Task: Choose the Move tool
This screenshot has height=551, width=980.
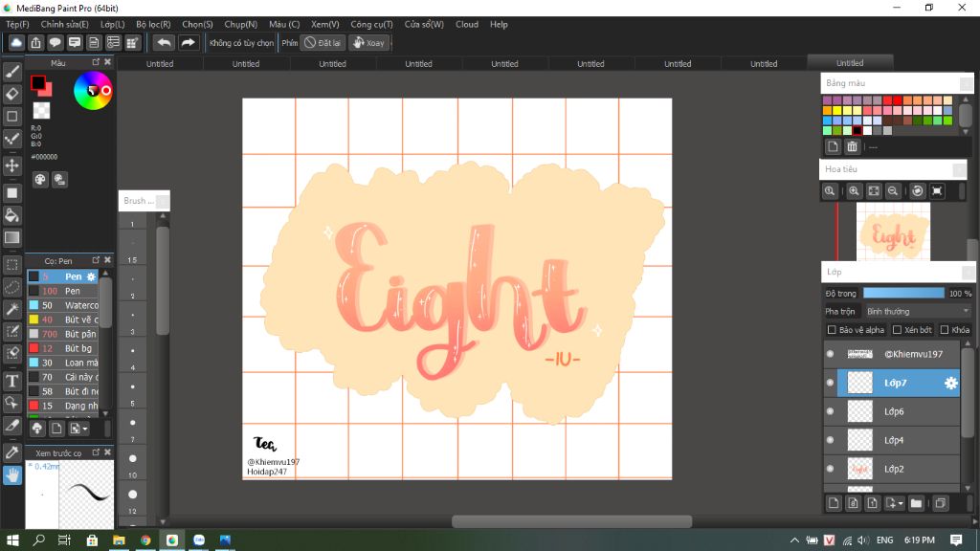Action: (x=12, y=165)
